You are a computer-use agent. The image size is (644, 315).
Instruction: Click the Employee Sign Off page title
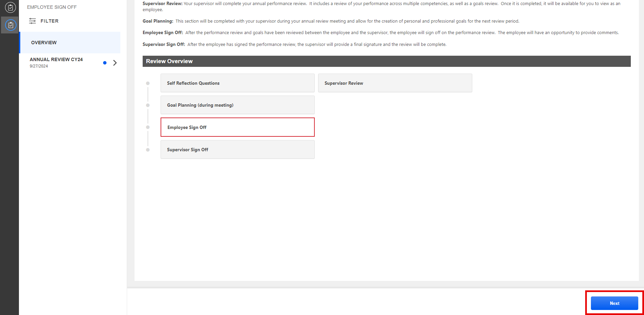[52, 7]
